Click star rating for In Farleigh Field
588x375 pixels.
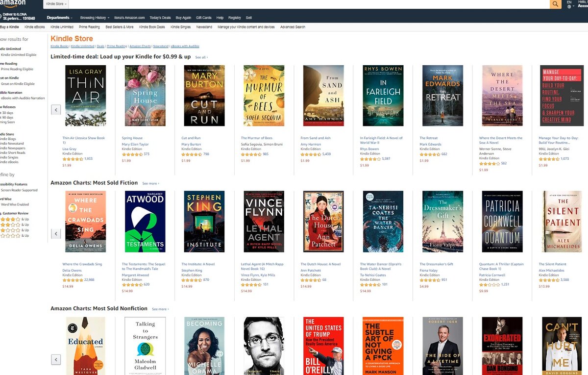point(370,159)
